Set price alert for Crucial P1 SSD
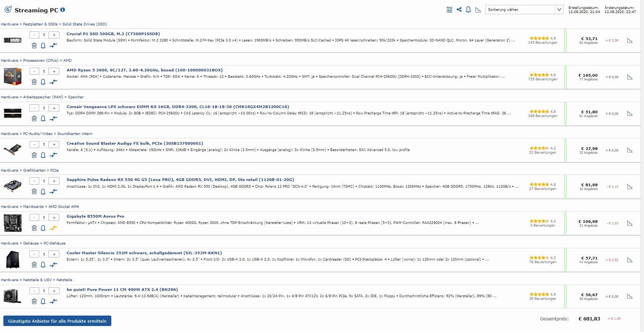Screen dimensions: 644x332 pyautogui.click(x=43, y=45)
